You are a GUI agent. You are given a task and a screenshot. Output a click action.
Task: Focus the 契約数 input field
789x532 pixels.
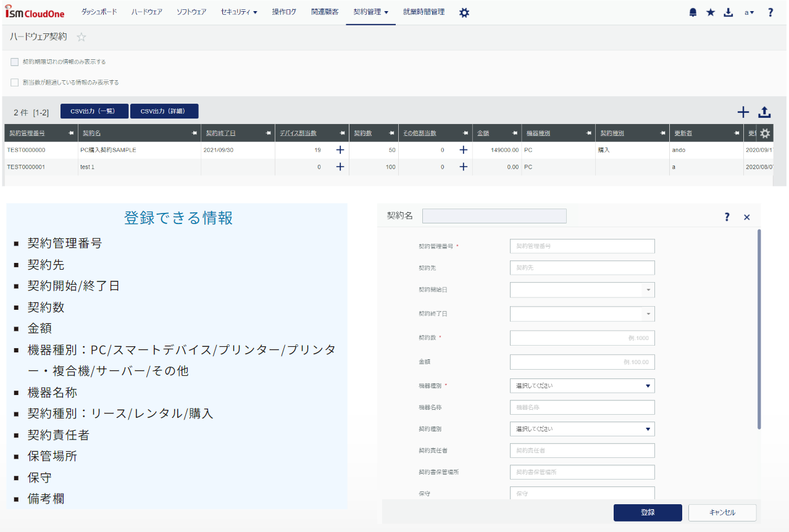[x=582, y=338]
